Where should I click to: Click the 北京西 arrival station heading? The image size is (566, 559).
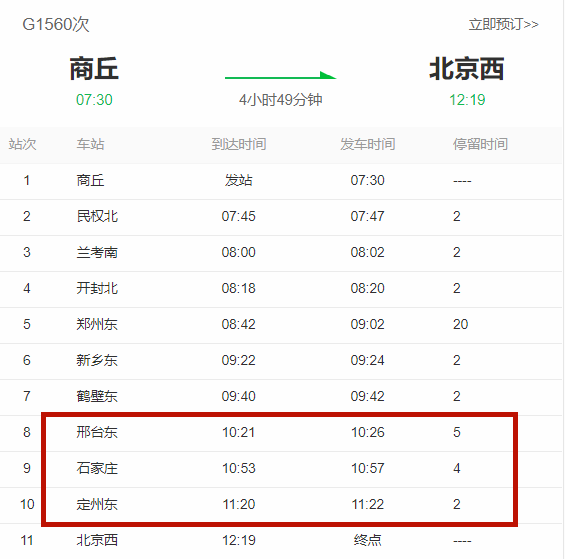click(x=467, y=69)
